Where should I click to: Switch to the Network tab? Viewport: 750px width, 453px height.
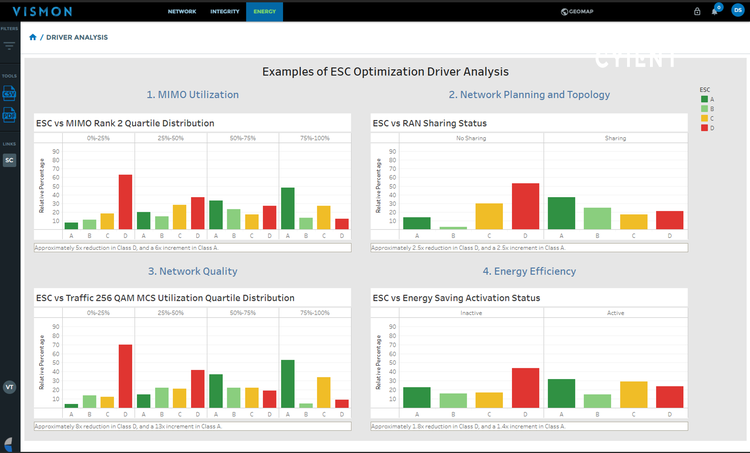(x=182, y=11)
